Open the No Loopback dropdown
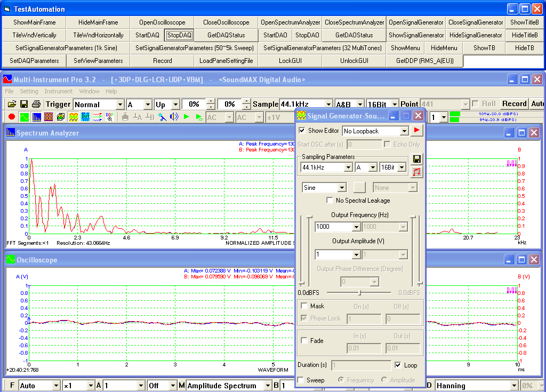This screenshot has height=392, width=546. [404, 131]
